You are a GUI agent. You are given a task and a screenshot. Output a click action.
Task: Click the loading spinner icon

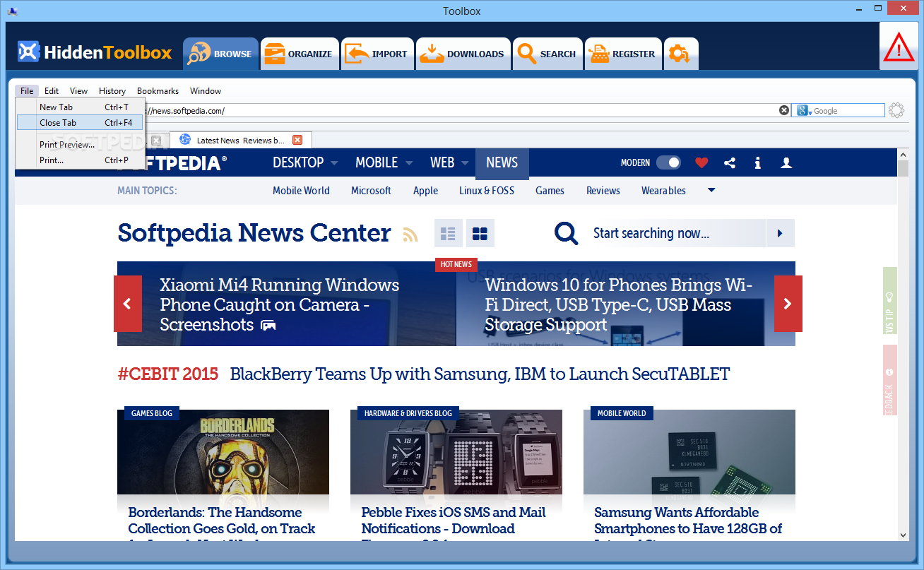tap(896, 110)
